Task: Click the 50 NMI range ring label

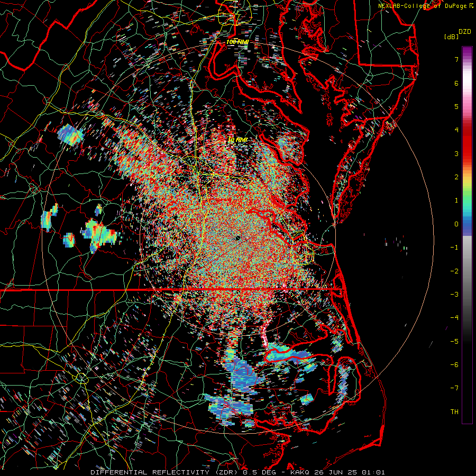Action: [237, 140]
